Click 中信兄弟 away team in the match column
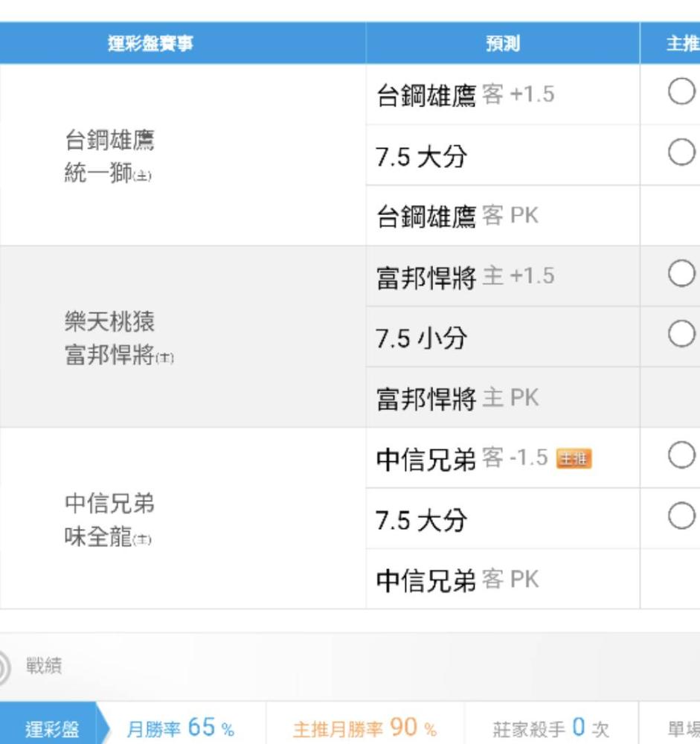Screen dimensions: 700x744 click(x=109, y=504)
